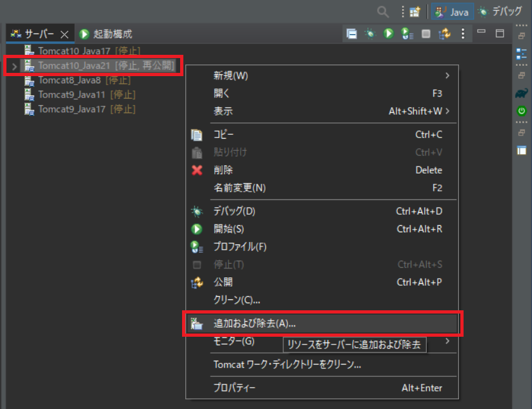Minimize the Servers view panel

481,32
